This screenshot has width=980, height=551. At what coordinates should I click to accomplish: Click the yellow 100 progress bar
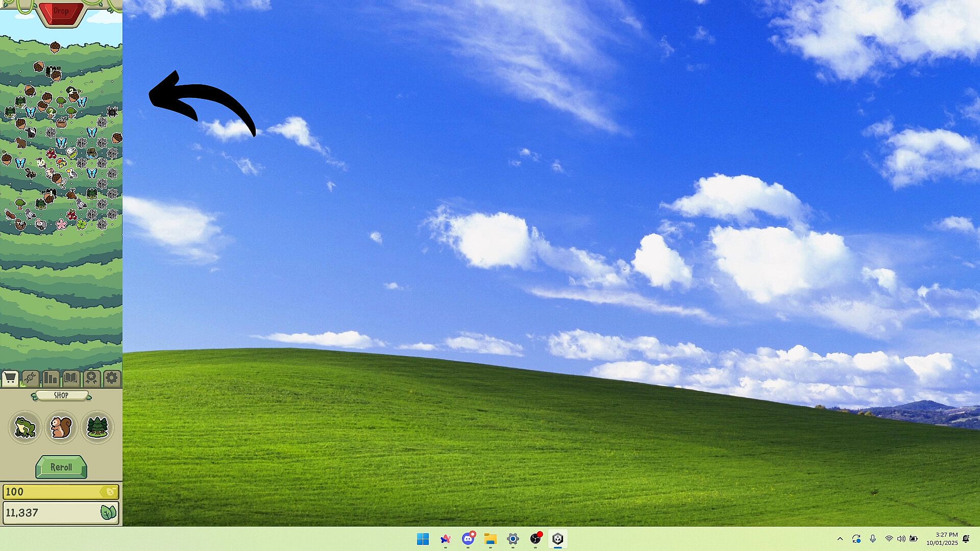click(61, 492)
